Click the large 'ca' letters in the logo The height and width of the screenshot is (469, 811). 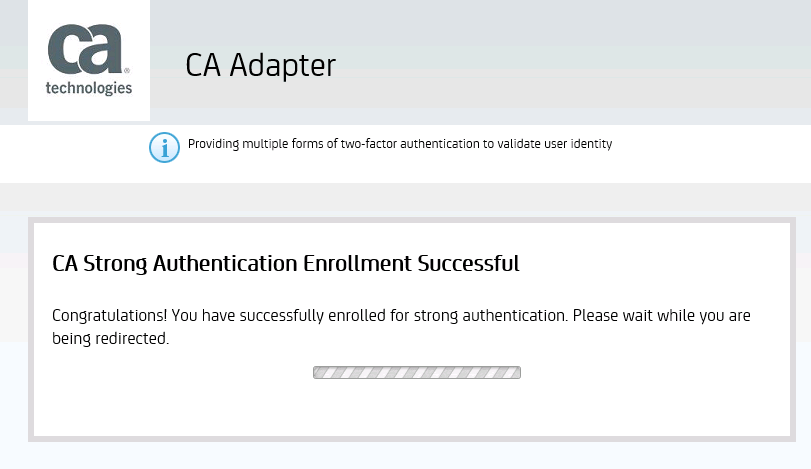click(x=85, y=49)
